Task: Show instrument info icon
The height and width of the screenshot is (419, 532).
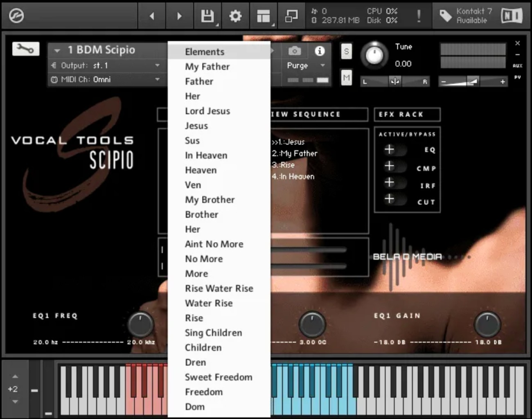Action: tap(320, 51)
